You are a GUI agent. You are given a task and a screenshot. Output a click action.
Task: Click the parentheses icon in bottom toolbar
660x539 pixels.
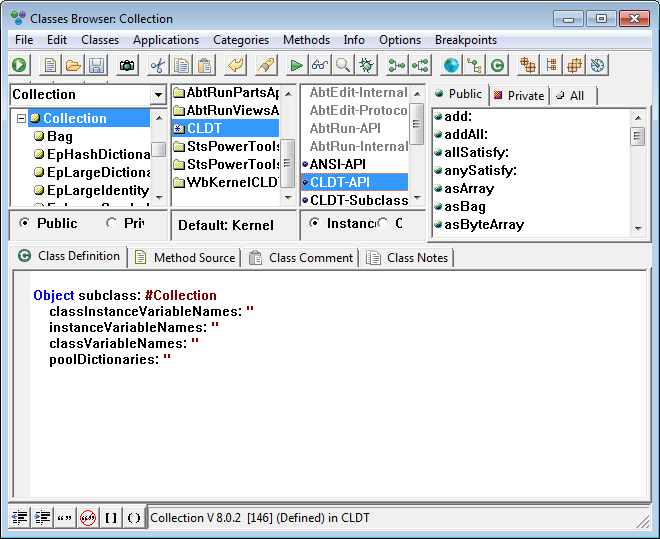133,517
